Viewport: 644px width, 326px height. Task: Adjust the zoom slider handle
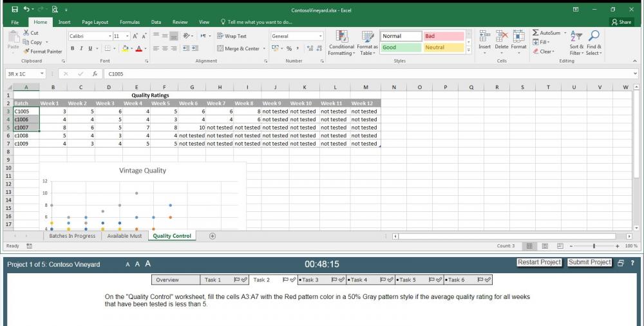[x=594, y=246]
